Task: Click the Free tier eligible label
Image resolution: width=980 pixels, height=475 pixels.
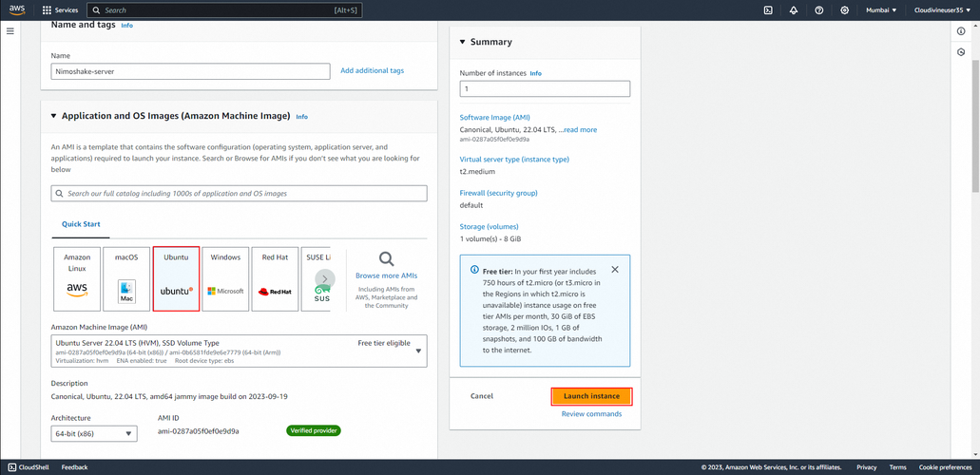Action: [x=384, y=343]
